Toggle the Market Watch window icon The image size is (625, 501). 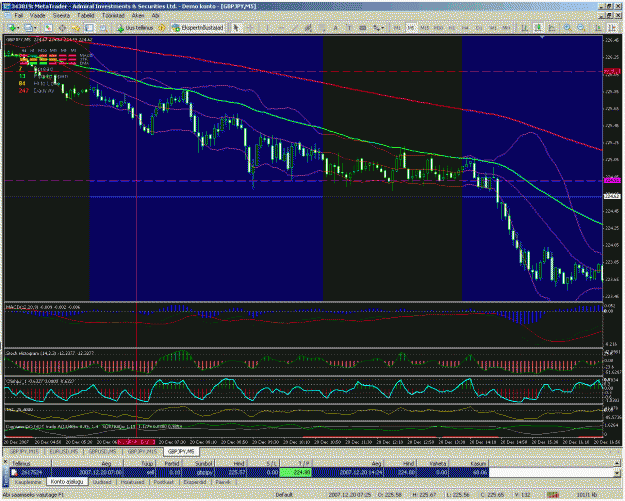pyautogui.click(x=48, y=28)
